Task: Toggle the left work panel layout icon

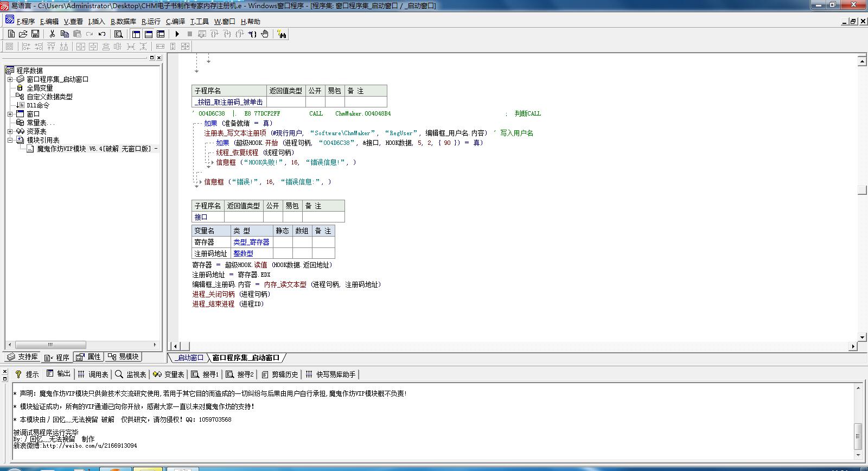Action: coord(136,34)
